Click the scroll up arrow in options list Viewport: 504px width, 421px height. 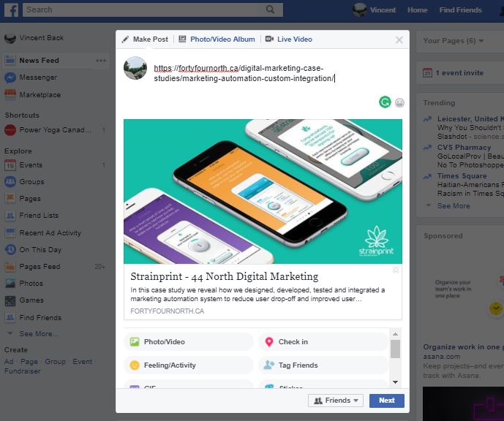point(395,334)
